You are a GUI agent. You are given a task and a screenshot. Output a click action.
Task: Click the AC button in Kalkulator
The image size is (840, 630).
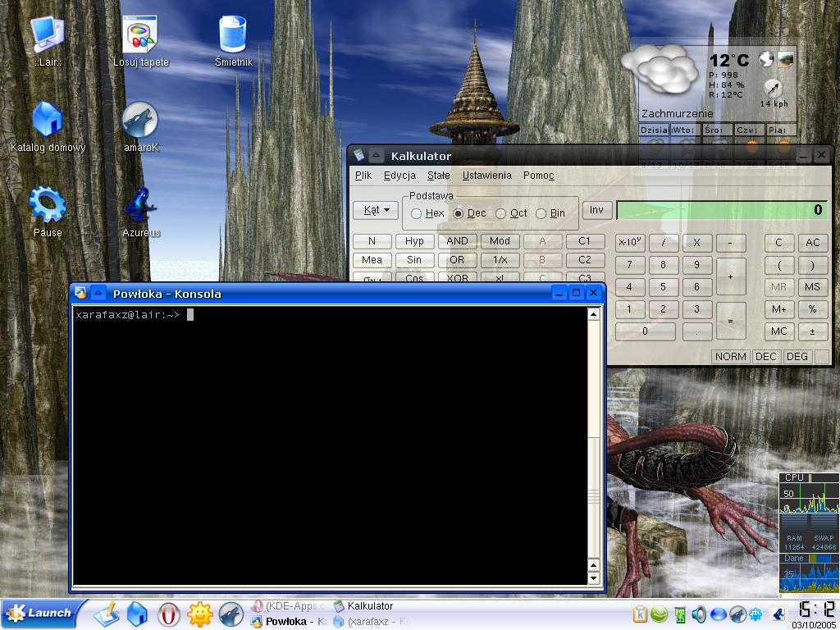pyautogui.click(x=813, y=243)
